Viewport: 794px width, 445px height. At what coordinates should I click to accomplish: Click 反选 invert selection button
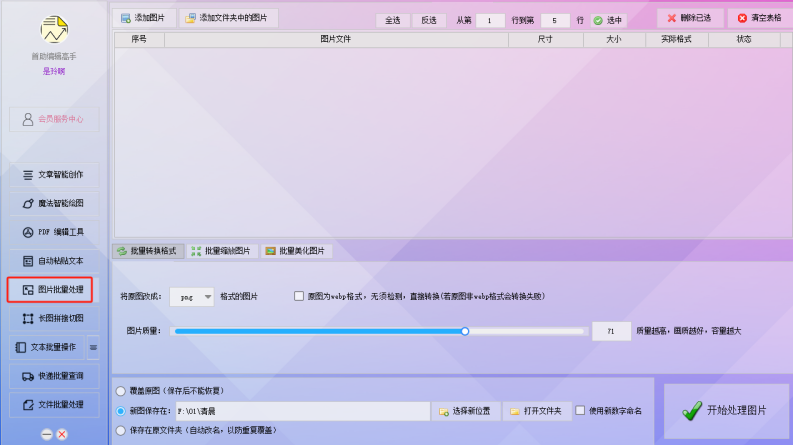428,20
